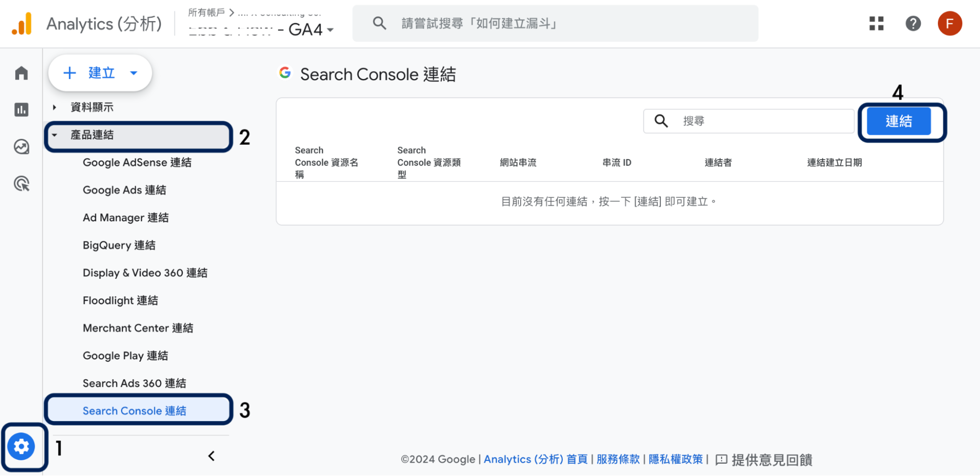Collapse the admin sidebar with chevron

pyautogui.click(x=211, y=456)
